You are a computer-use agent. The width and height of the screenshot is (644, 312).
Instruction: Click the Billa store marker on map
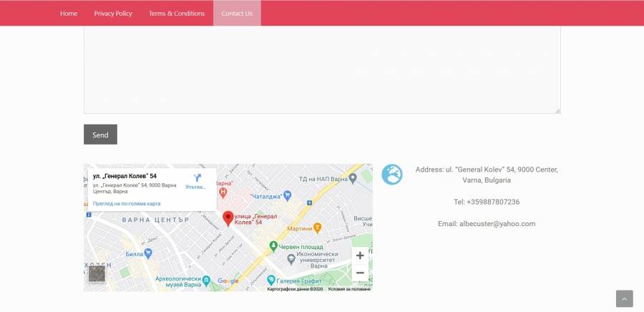148,253
